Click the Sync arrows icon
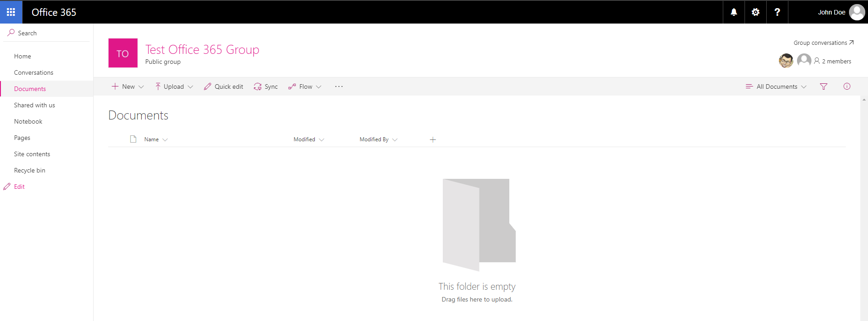Viewport: 868px width, 321px height. (x=257, y=86)
